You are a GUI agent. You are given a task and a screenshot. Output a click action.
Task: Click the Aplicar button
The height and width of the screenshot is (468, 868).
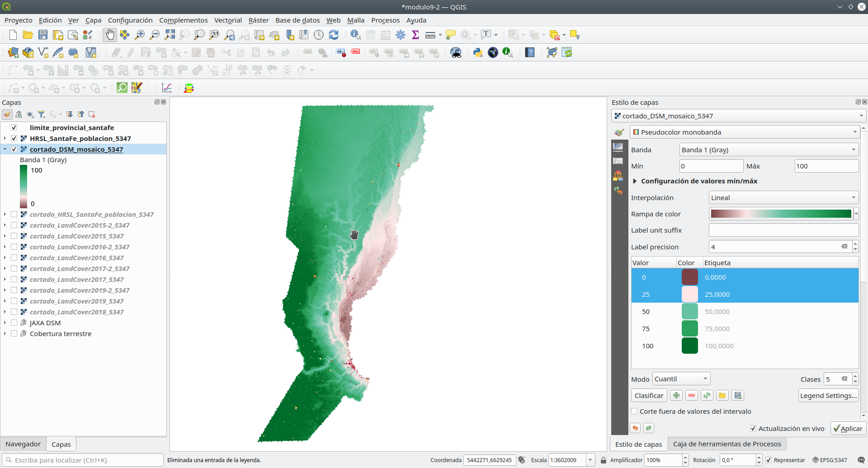coord(848,428)
